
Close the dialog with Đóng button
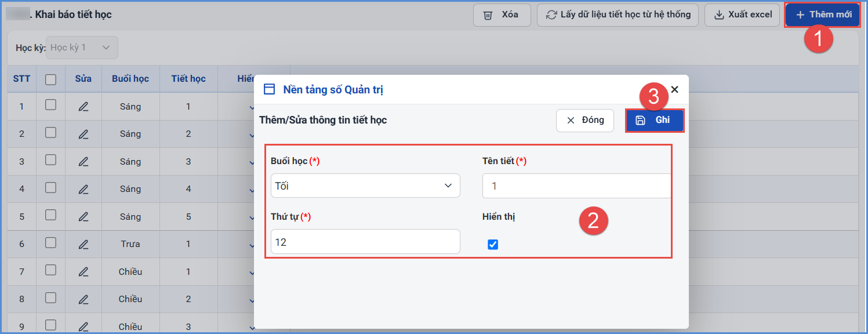585,121
